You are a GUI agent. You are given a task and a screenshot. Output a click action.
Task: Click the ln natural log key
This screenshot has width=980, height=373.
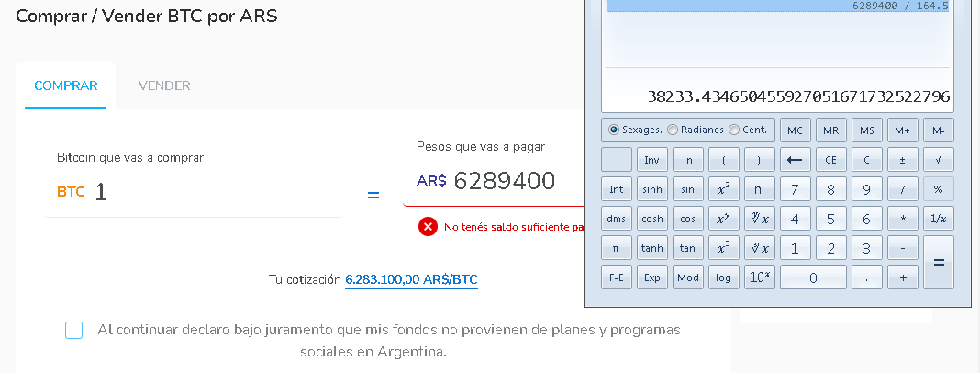click(x=687, y=160)
